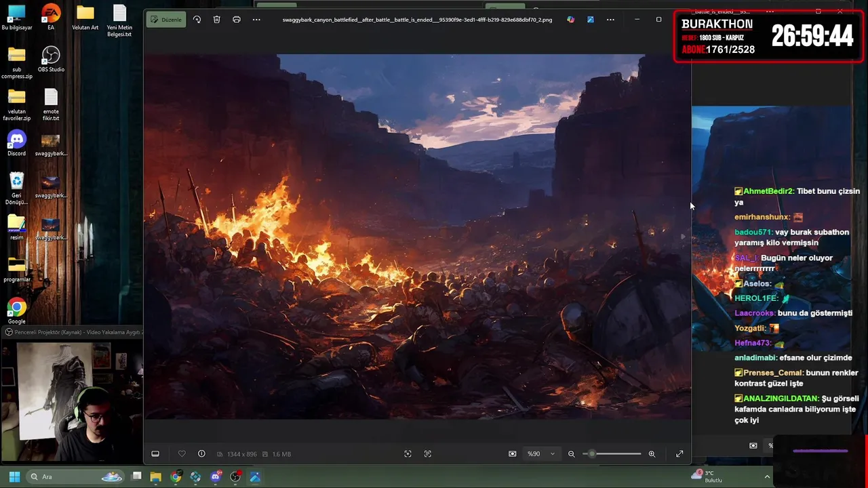Open the Designer icon in Photos title bar
This screenshot has height=488, width=868.
pyautogui.click(x=591, y=20)
